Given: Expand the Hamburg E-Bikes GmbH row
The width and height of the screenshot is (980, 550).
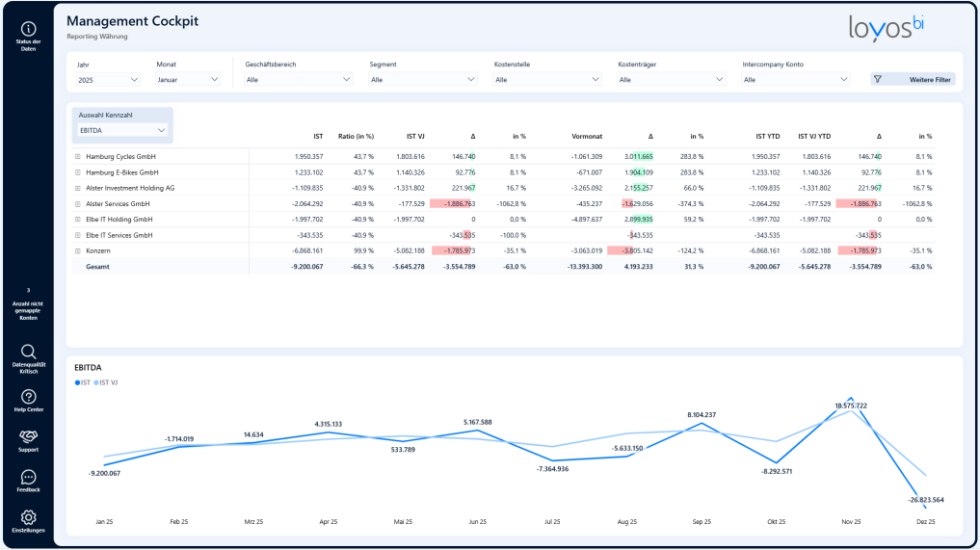Looking at the screenshot, I should point(77,172).
